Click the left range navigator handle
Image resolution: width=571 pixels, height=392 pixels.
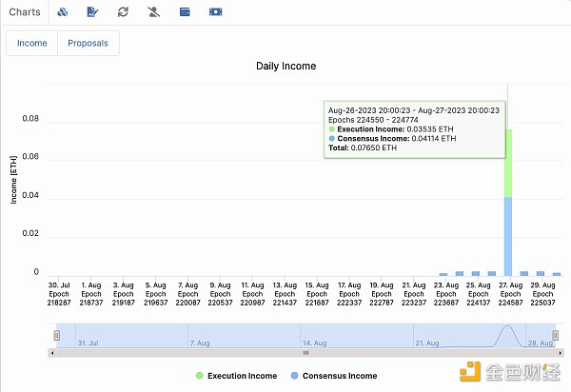point(57,335)
